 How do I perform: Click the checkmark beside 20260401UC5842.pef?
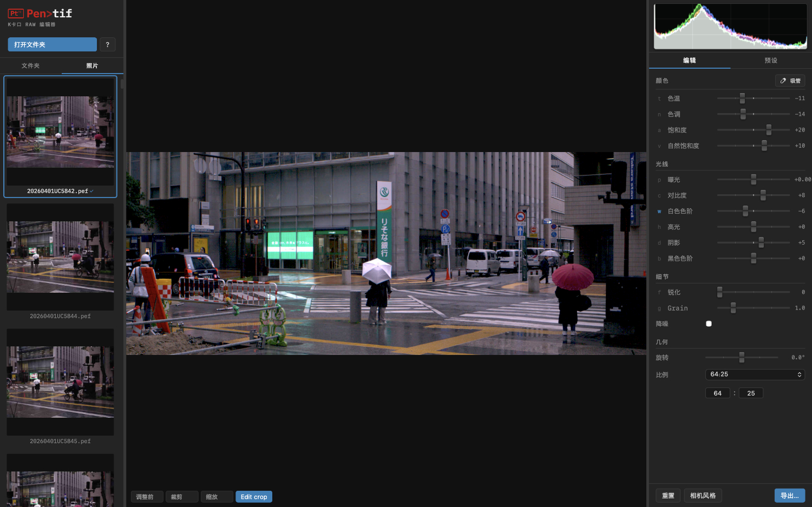91,191
